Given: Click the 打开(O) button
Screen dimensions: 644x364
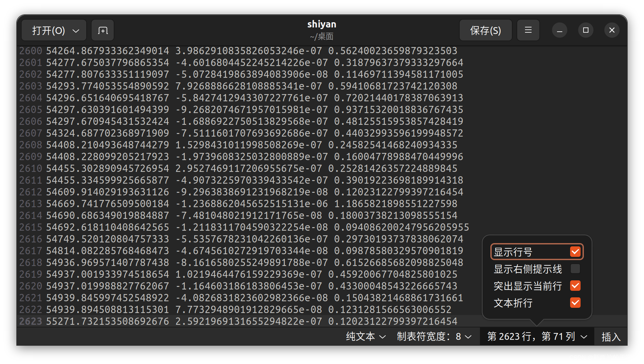Looking at the screenshot, I should [x=48, y=30].
